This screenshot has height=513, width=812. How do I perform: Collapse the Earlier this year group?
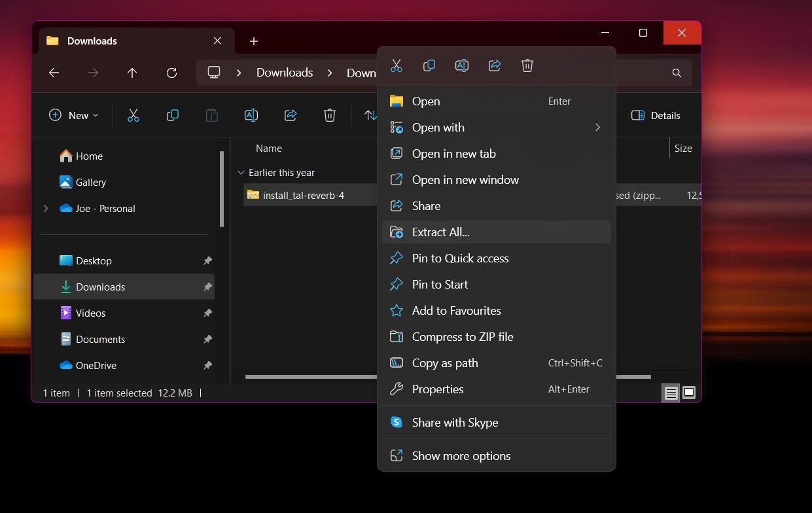coord(241,172)
